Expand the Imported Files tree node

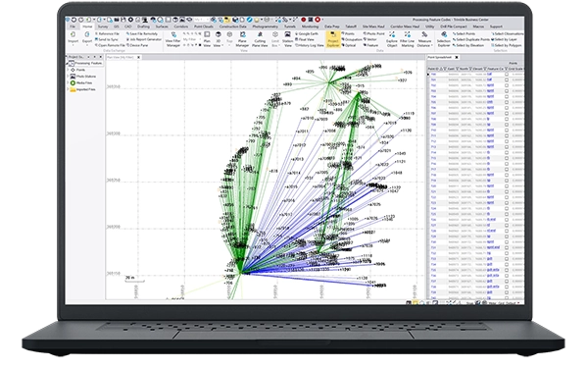pyautogui.click(x=68, y=89)
